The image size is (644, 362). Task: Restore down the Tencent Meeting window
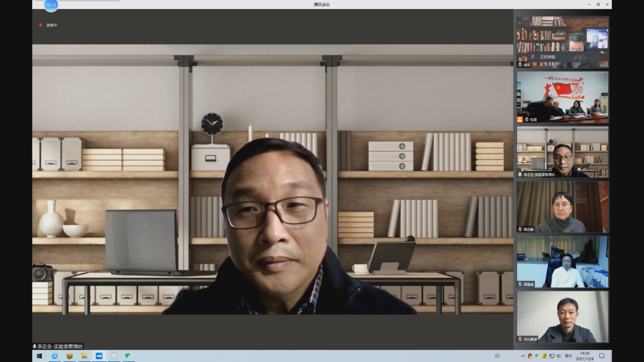tap(598, 5)
